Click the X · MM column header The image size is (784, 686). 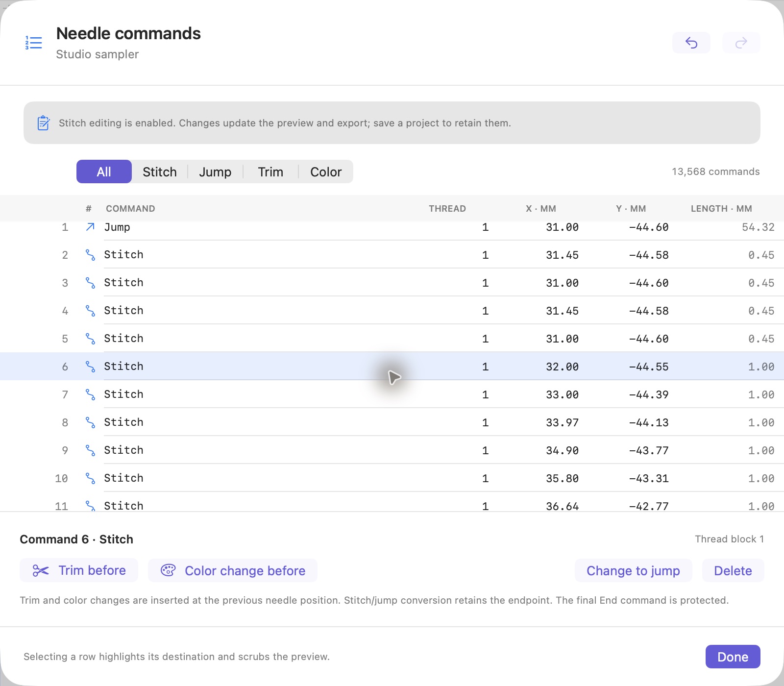click(541, 208)
